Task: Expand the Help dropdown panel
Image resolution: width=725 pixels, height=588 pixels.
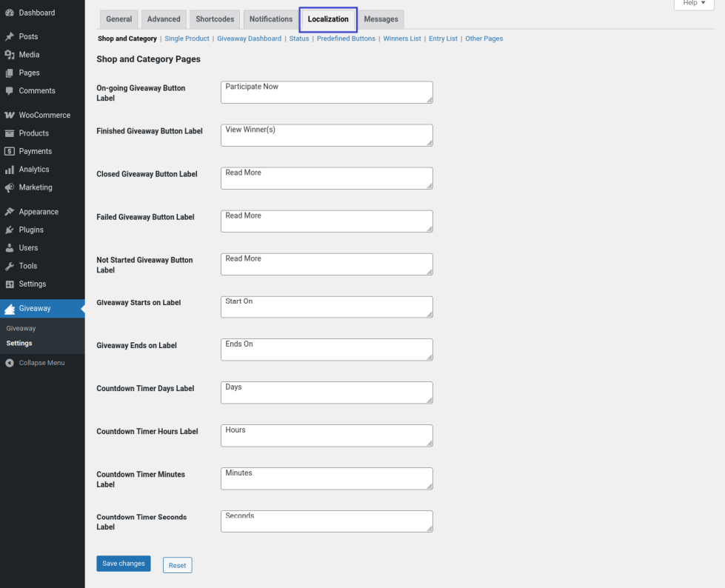Action: point(694,4)
